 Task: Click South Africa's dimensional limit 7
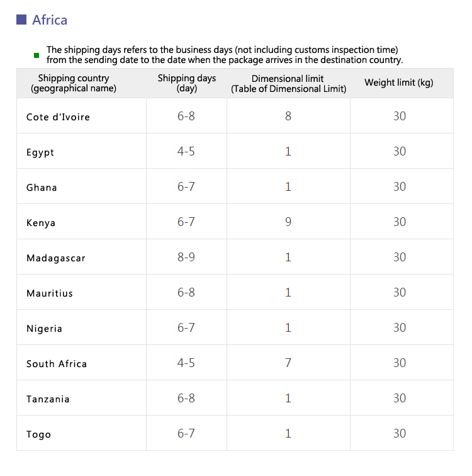[288, 363]
